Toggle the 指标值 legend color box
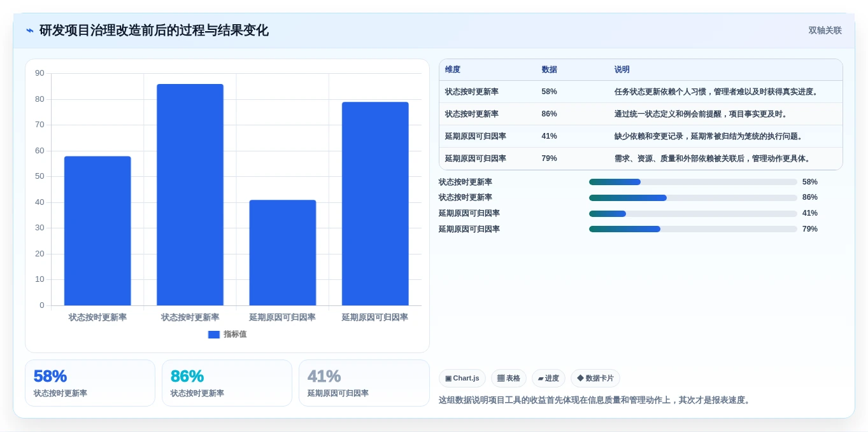This screenshot has width=868, height=432. [214, 334]
